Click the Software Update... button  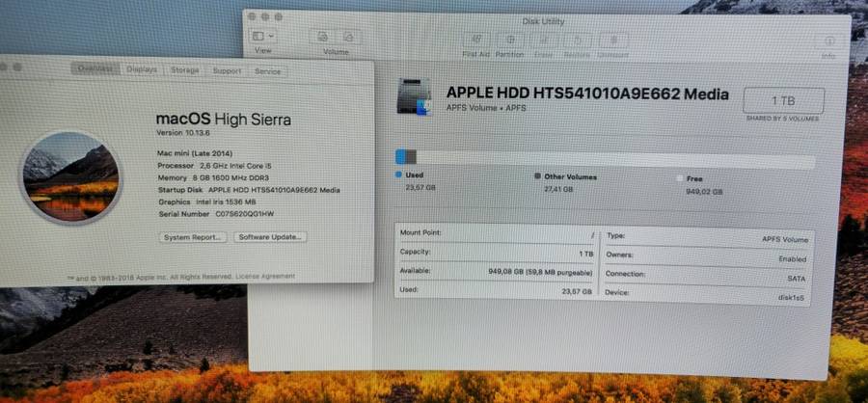pos(270,237)
